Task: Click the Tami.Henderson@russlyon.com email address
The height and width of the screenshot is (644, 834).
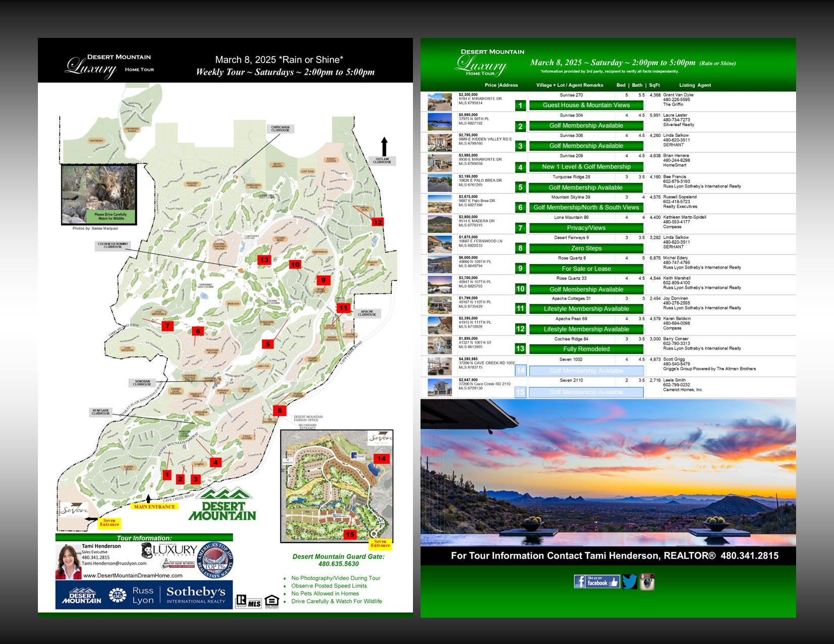Action: coord(114,563)
